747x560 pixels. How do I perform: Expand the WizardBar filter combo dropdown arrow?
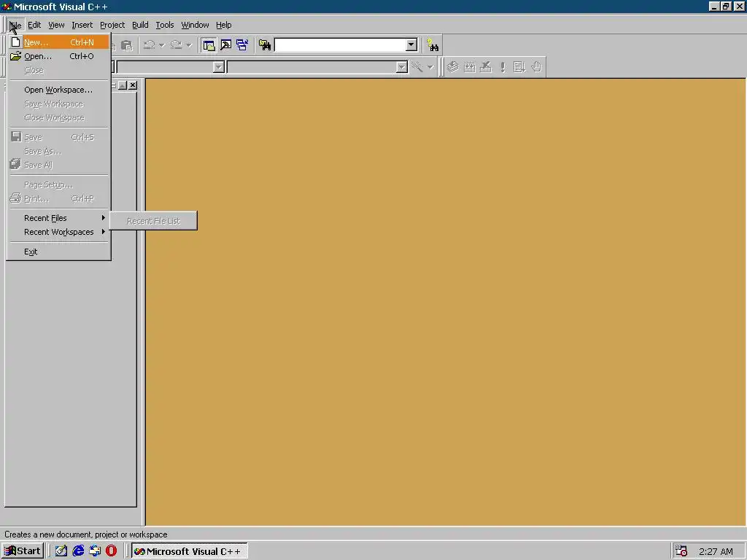coord(219,67)
